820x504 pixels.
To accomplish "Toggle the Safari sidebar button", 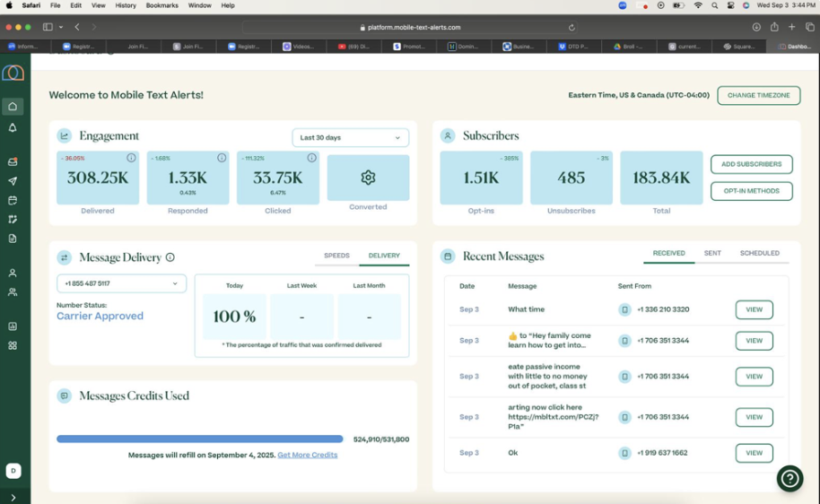I will (x=48, y=27).
